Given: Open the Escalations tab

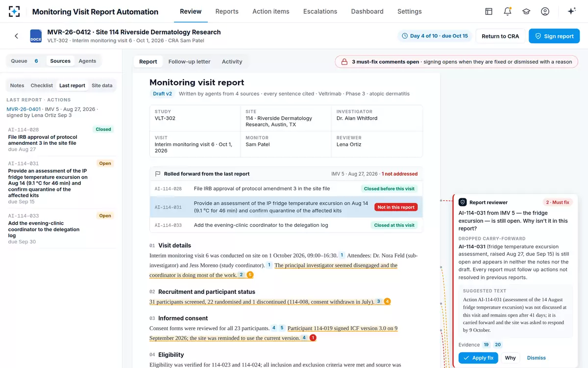Looking at the screenshot, I should click(x=320, y=11).
